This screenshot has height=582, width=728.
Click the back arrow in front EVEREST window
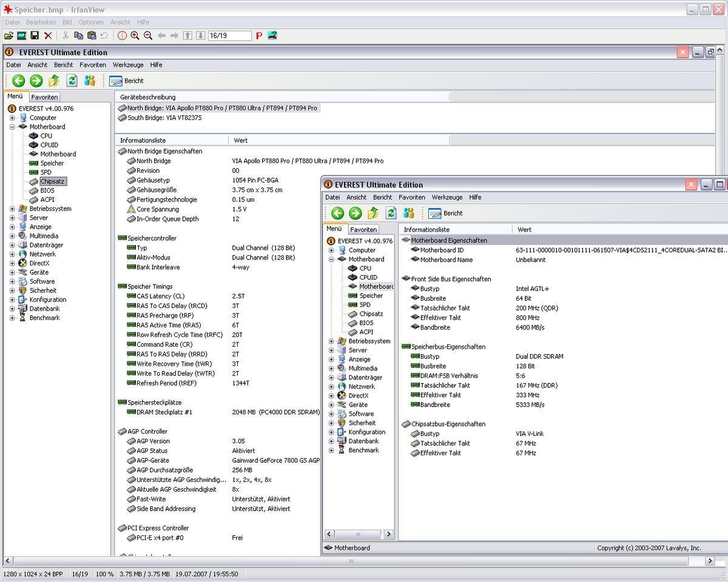tap(338, 213)
